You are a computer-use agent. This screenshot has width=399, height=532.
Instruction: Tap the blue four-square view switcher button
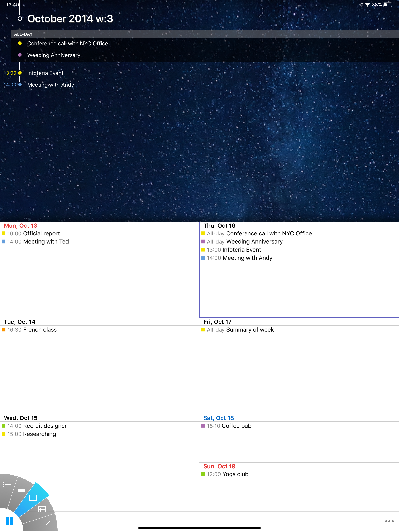tap(9, 521)
